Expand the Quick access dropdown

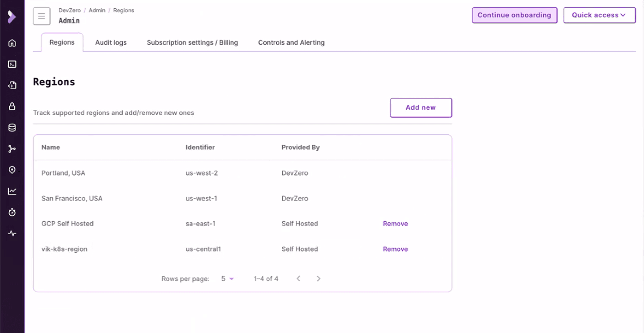click(599, 15)
